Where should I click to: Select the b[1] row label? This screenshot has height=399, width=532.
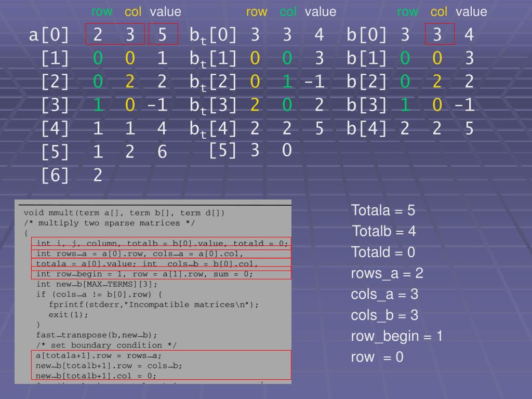(x=366, y=58)
